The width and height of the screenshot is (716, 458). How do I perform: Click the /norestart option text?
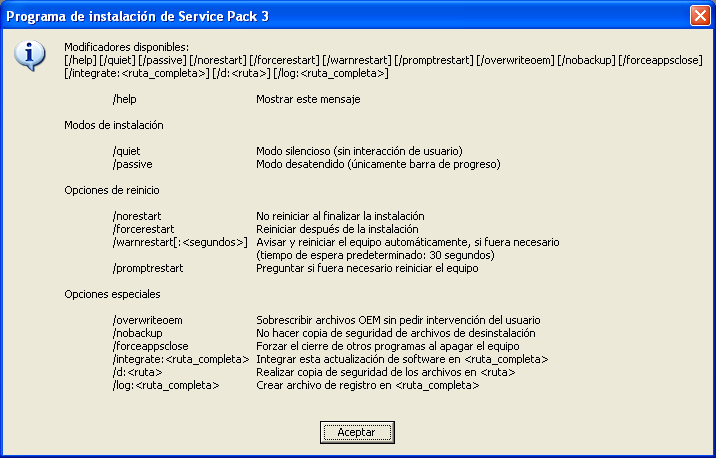click(x=137, y=216)
